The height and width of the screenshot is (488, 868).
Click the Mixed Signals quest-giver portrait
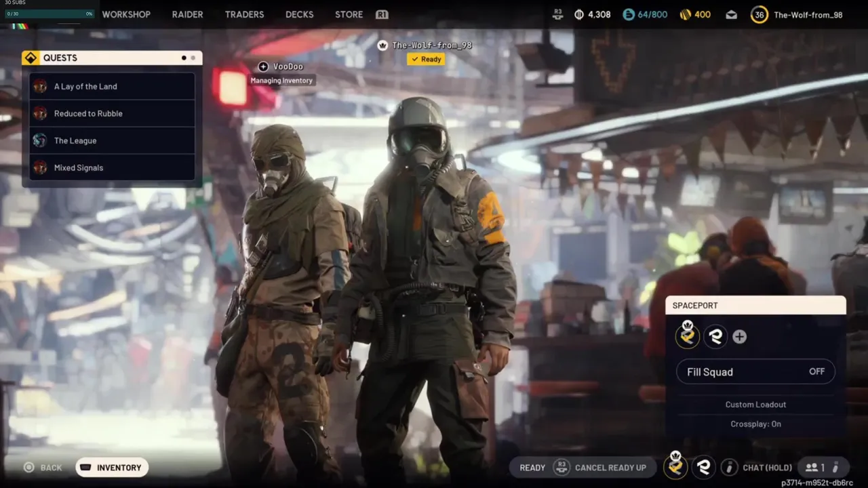point(41,167)
